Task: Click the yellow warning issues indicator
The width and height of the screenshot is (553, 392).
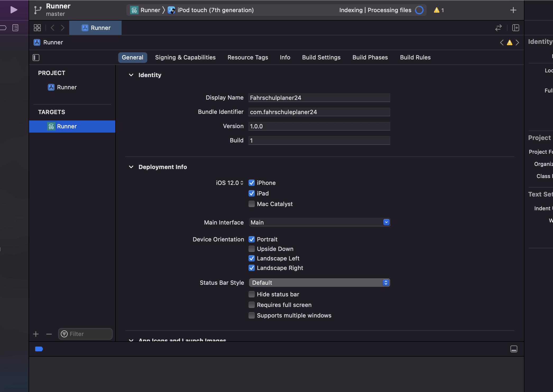Action: click(x=439, y=10)
